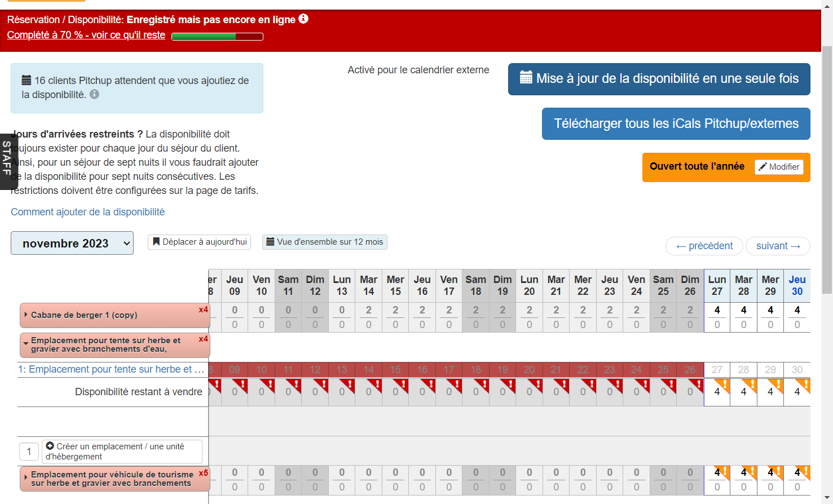Click orange warning flag on Jeu 30 availability
Viewport: 833px width, 504px height.
click(x=804, y=385)
